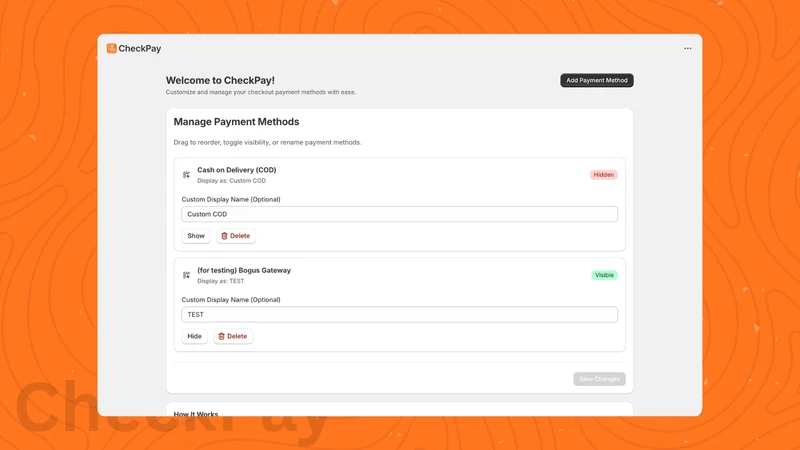The image size is (800, 450).
Task: Hide the Bogus Gateway payment method
Action: [194, 336]
